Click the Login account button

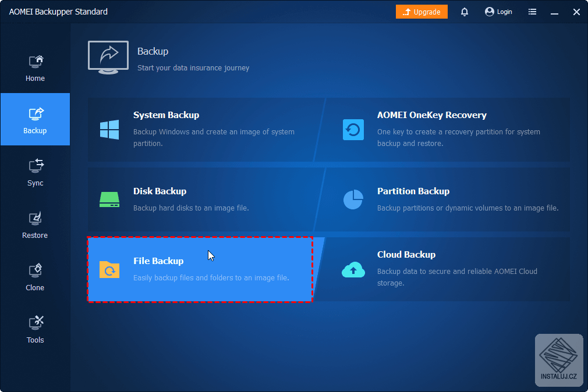(x=498, y=12)
